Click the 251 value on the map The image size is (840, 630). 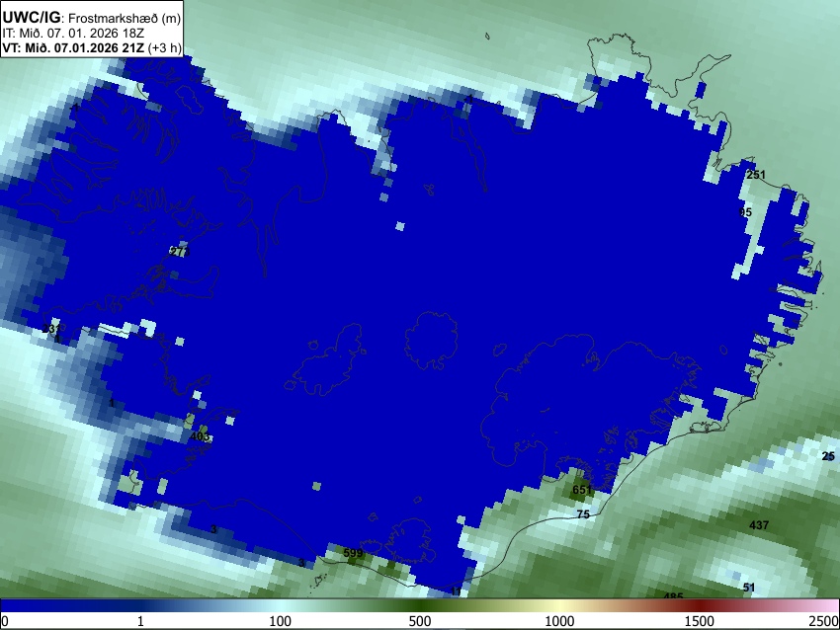pos(756,175)
